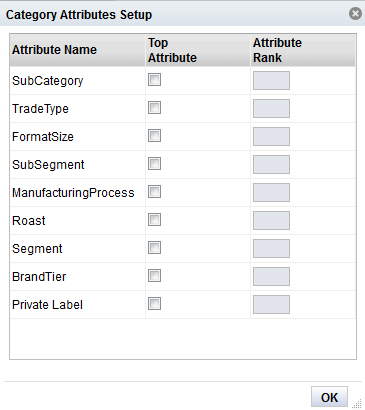Check the TradeType Top Attribute box
This screenshot has height=410, width=365.
(x=154, y=108)
